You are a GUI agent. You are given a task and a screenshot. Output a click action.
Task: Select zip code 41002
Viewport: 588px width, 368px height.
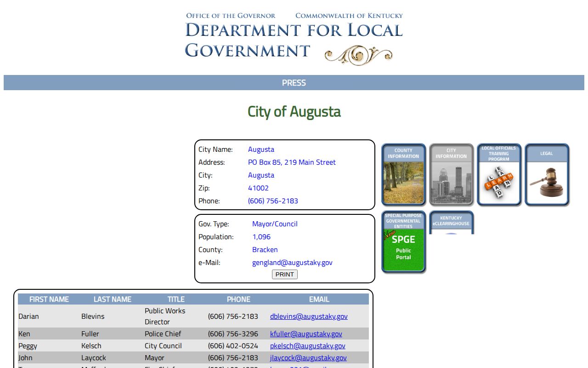tap(258, 188)
